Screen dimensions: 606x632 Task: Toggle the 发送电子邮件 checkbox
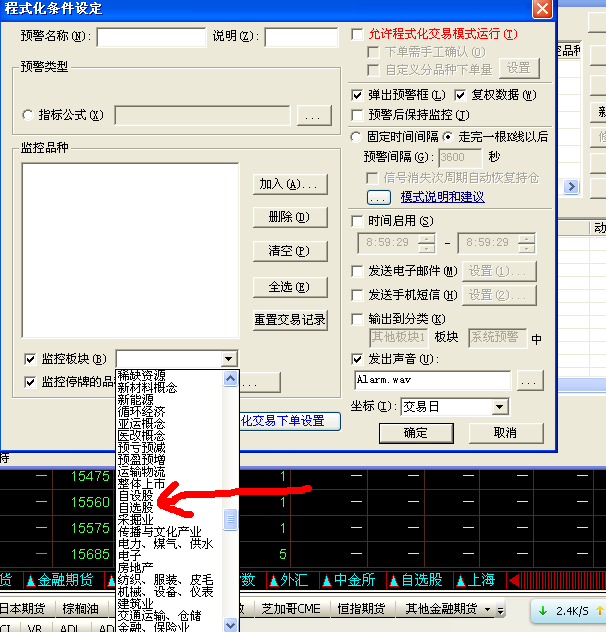[x=358, y=271]
